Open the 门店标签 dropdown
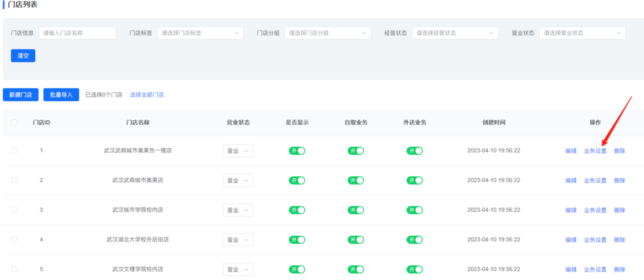Image resolution: width=644 pixels, height=280 pixels. (200, 33)
